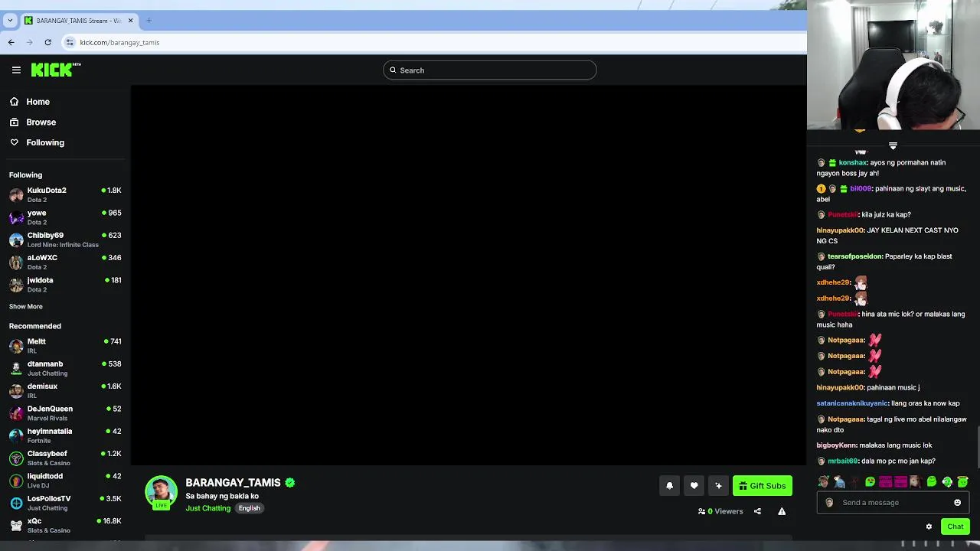
Task: Click the browser back button
Action: (11, 42)
